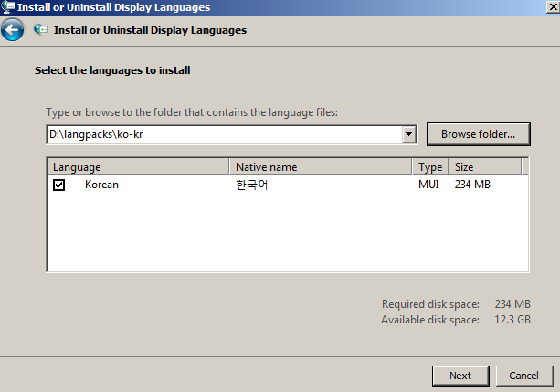Uncheck the Korean language checkbox
Screen dimensions: 560x392
coord(59,185)
